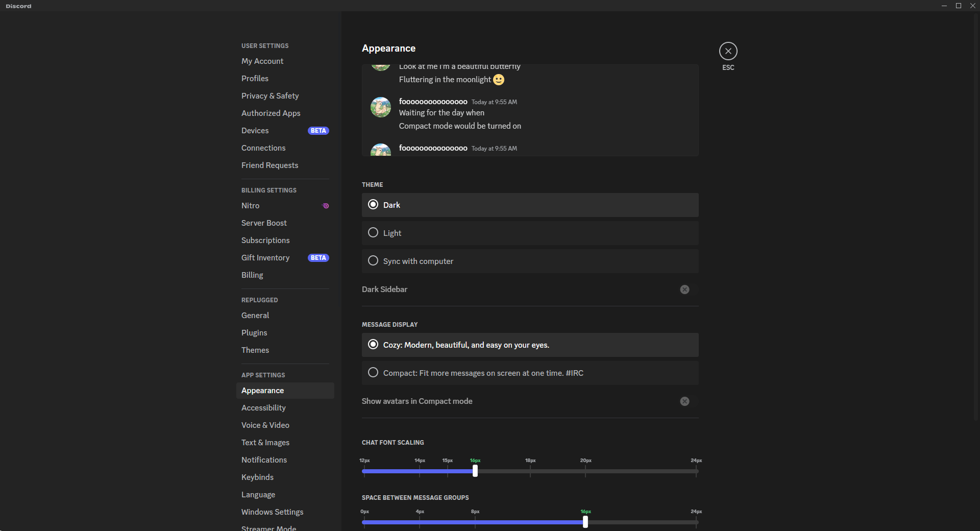Click the Nitro icon beside Nitro entry

(x=326, y=206)
